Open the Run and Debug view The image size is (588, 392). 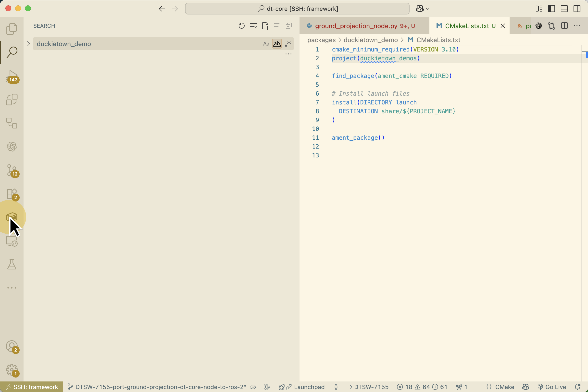(12, 76)
